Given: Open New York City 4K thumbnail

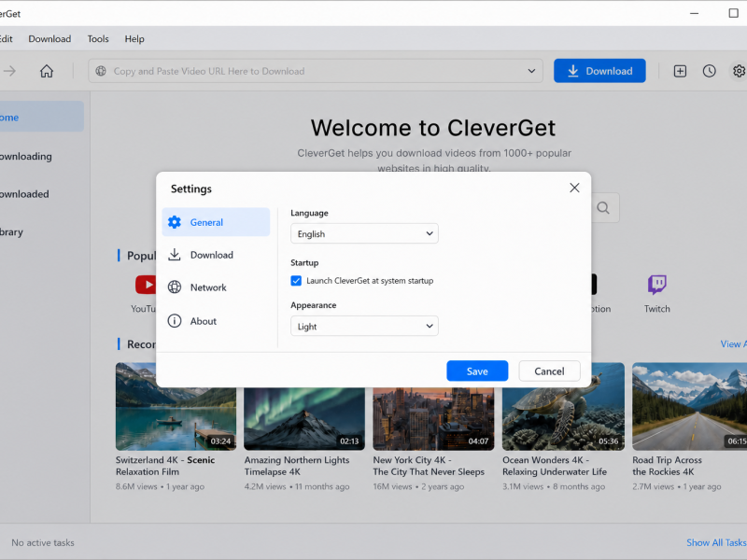Looking at the screenshot, I should coord(433,418).
